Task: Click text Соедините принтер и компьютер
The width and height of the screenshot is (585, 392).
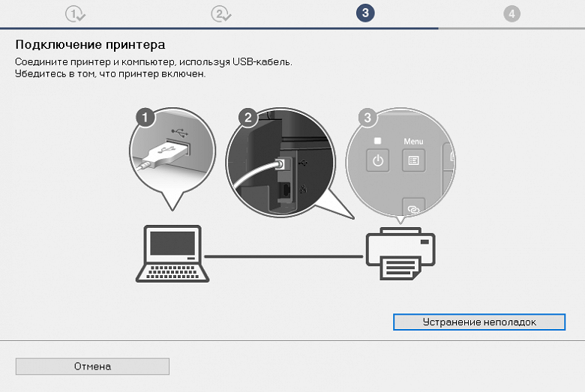Action: (95, 62)
